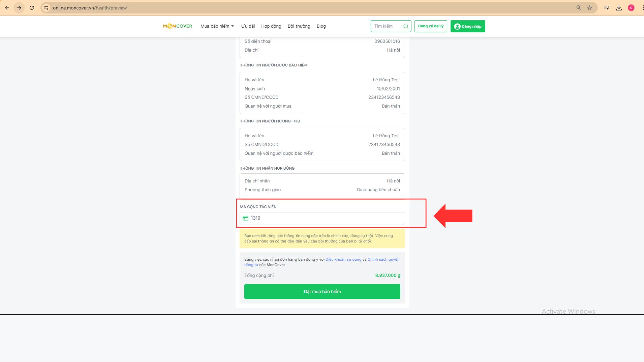Click the insured person's ID number 234123456543
Viewport: 644px width, 362px height.
click(x=384, y=97)
